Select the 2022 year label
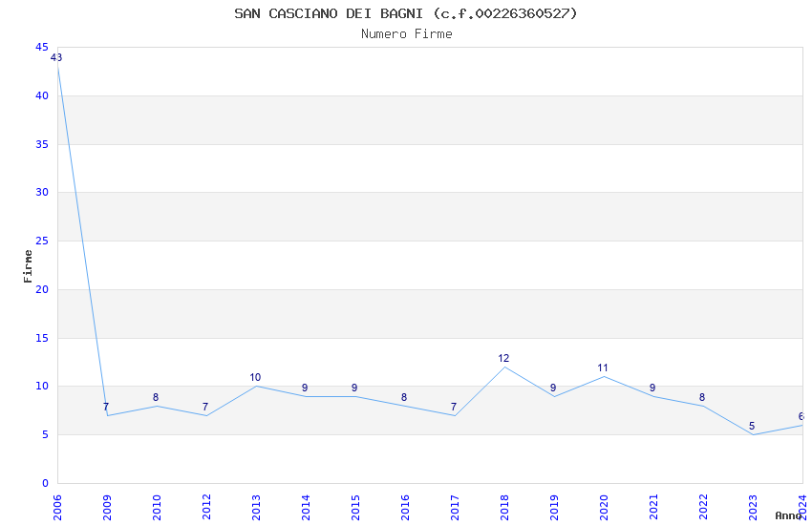This screenshot has width=812, height=525. coord(704,508)
